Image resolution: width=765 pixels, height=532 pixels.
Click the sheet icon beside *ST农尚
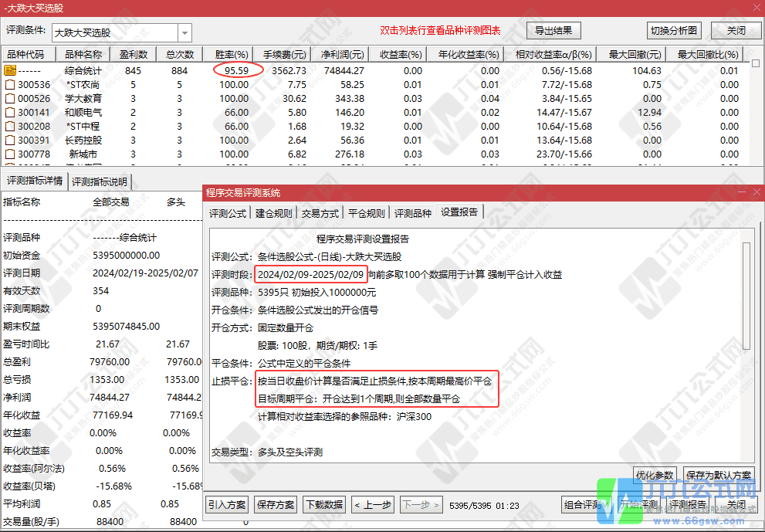click(x=9, y=85)
